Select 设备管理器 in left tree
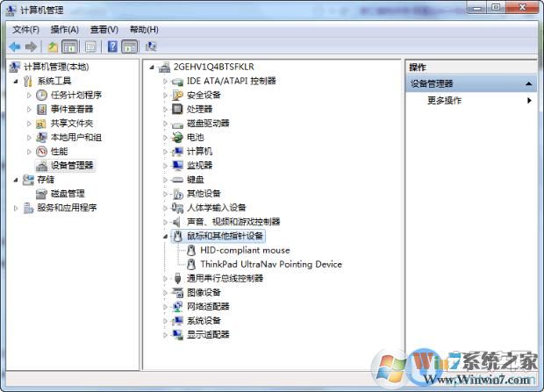 [72, 166]
